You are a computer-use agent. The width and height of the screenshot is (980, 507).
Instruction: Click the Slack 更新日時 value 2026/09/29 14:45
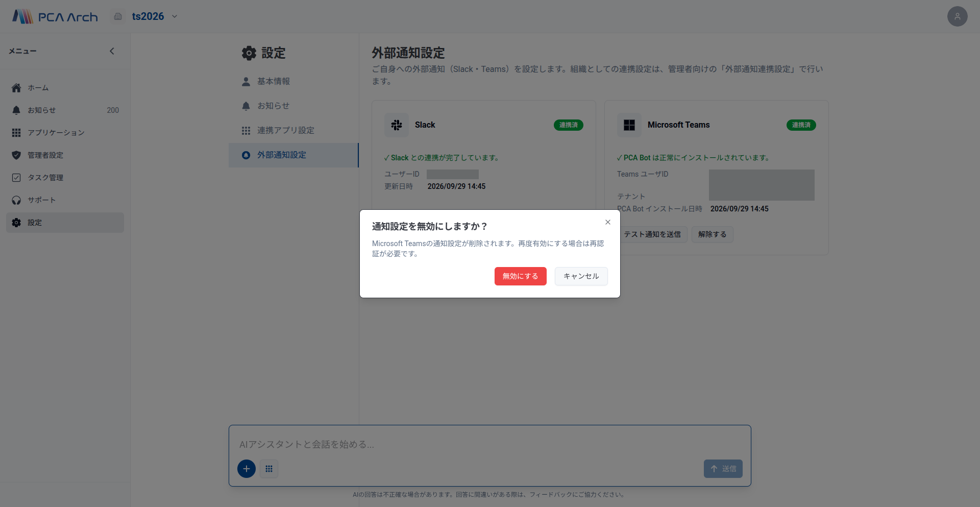457,186
